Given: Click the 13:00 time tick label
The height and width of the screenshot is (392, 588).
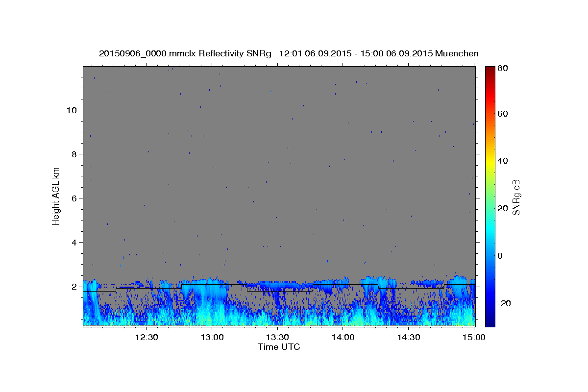Looking at the screenshot, I should [x=213, y=337].
